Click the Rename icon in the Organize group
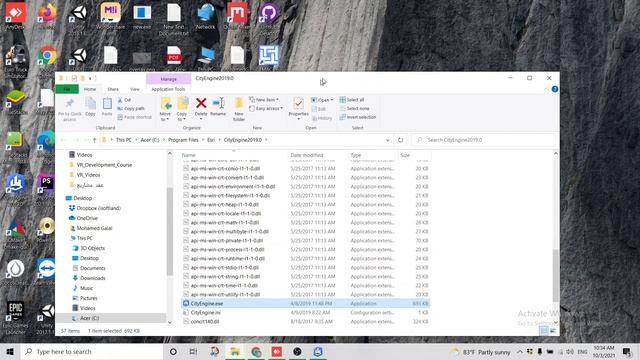640x360 pixels. [218, 103]
